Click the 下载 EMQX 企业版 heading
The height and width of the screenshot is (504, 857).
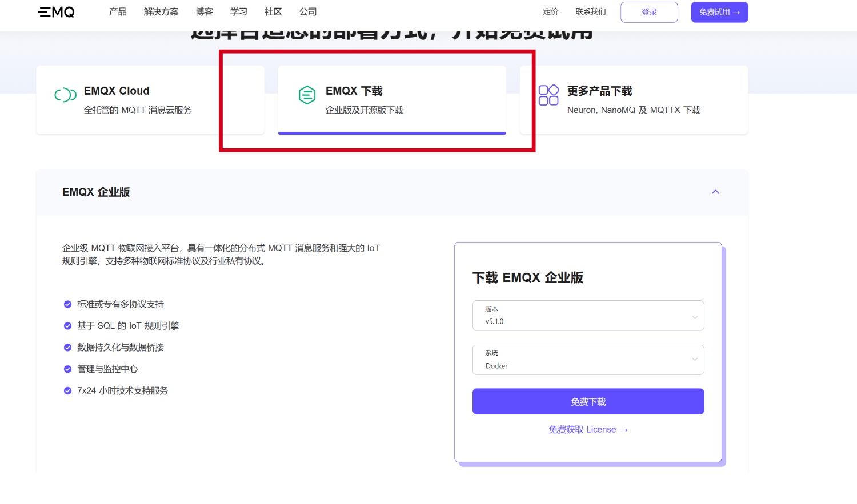pos(528,278)
